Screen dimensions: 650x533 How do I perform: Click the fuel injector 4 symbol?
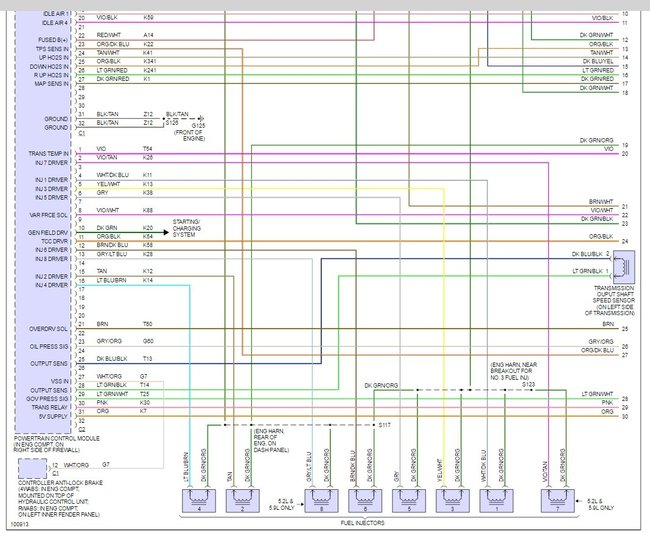coord(199,501)
